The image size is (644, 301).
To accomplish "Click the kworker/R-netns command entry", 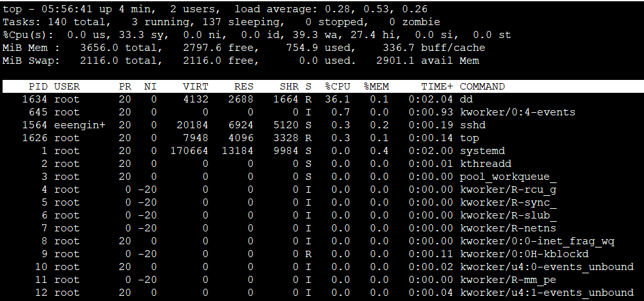I will tap(508, 228).
